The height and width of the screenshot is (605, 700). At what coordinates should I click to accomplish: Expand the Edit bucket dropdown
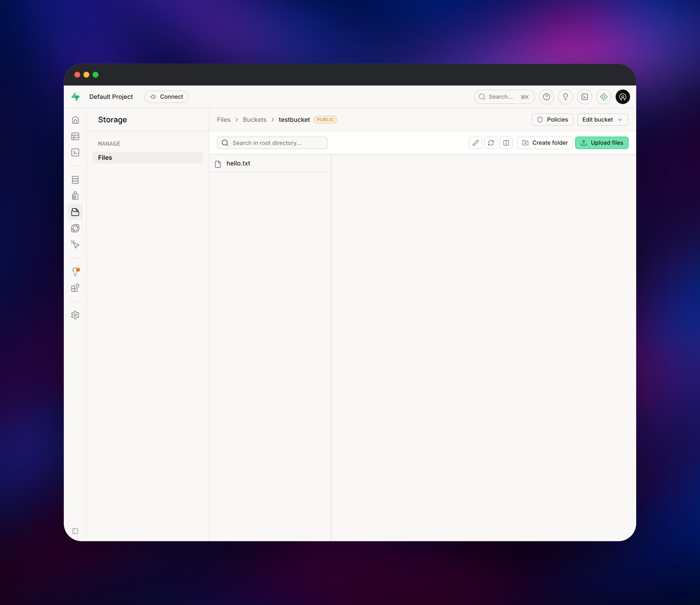coord(603,120)
